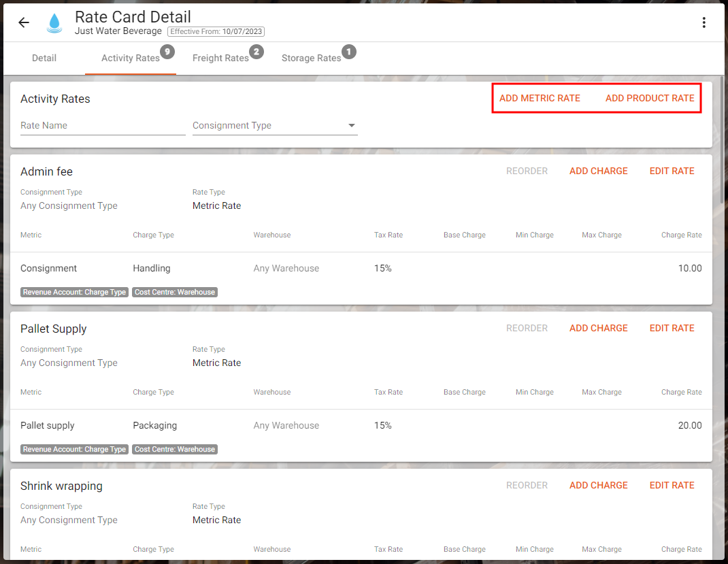Click the Just Water Beverage droplet logo

(54, 22)
